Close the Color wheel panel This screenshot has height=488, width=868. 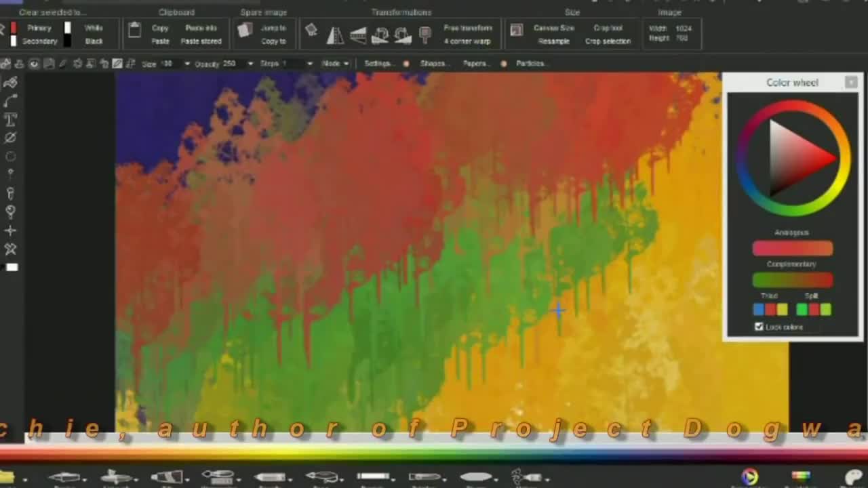tap(850, 82)
